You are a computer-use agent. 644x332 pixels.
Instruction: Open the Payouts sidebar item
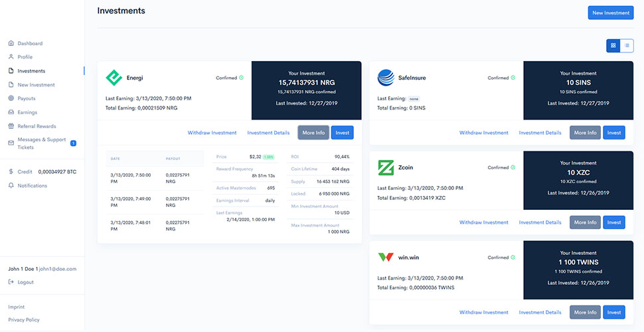(x=27, y=98)
